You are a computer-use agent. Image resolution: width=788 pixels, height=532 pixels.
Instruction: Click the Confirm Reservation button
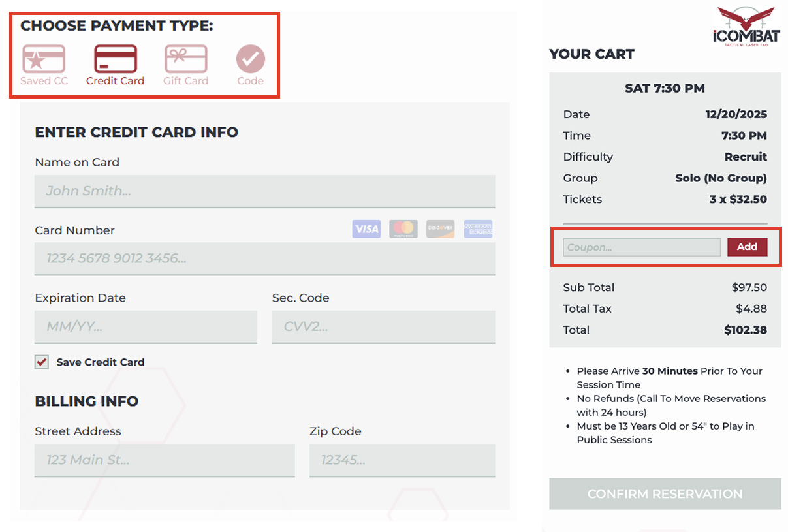[665, 494]
